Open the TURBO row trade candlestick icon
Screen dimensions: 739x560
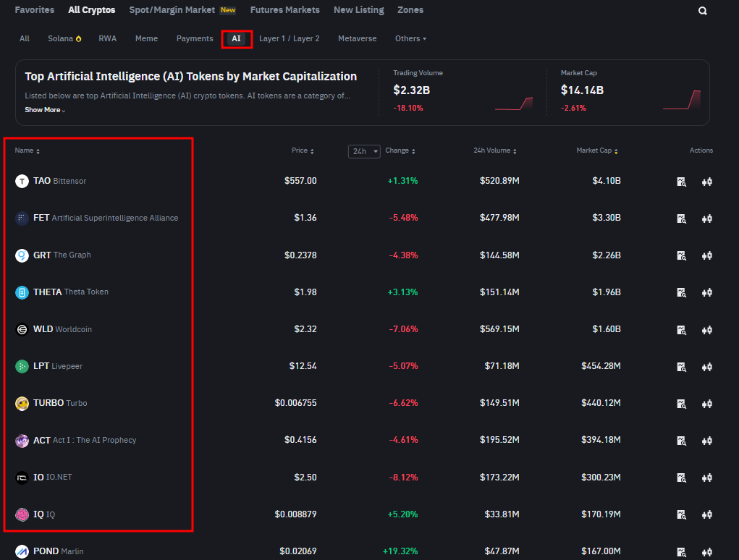click(x=707, y=404)
